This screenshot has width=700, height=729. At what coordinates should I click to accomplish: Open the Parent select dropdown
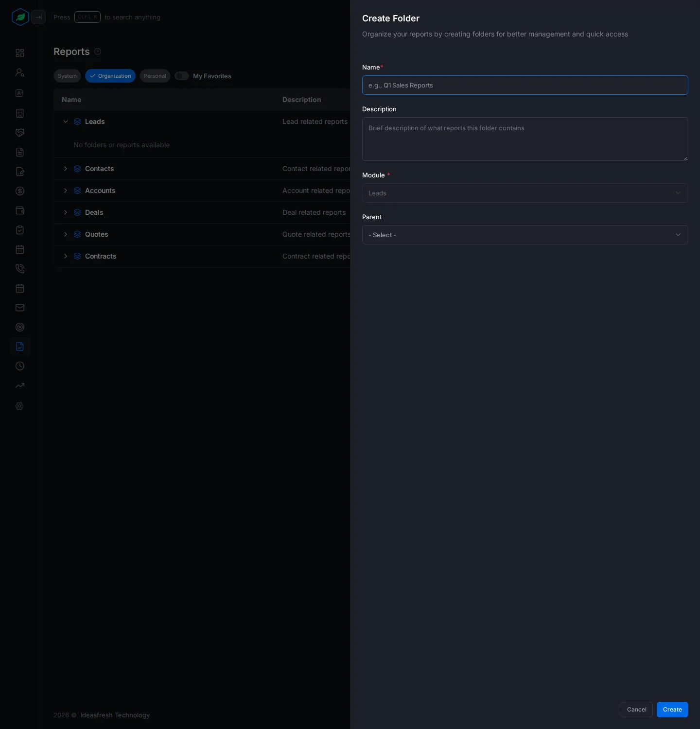pos(525,235)
